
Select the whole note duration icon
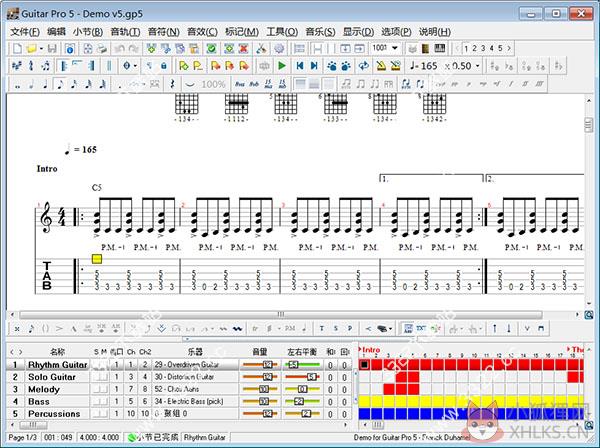pos(17,85)
